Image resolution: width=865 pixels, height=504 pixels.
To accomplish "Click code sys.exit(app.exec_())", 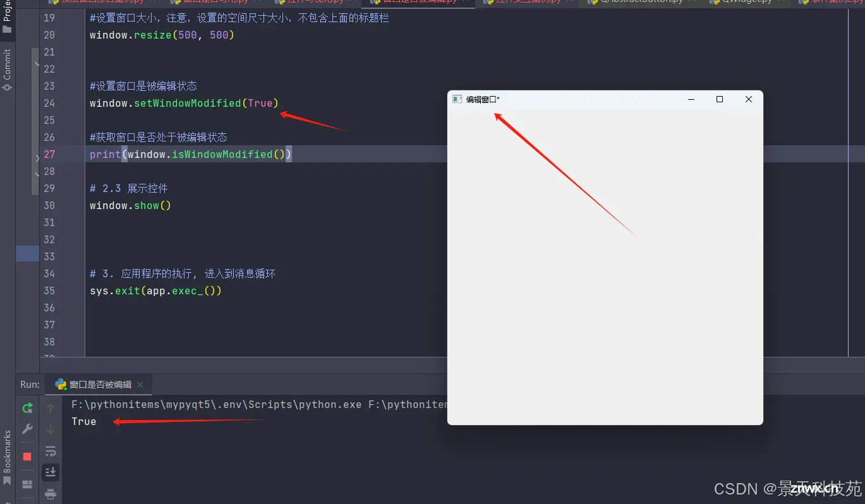I will pos(155,291).
